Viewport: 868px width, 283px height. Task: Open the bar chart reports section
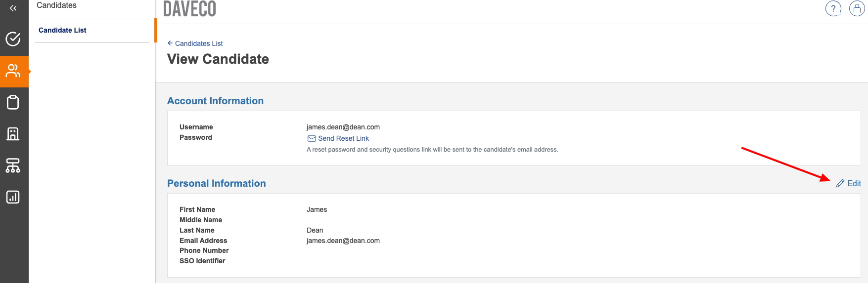(13, 197)
